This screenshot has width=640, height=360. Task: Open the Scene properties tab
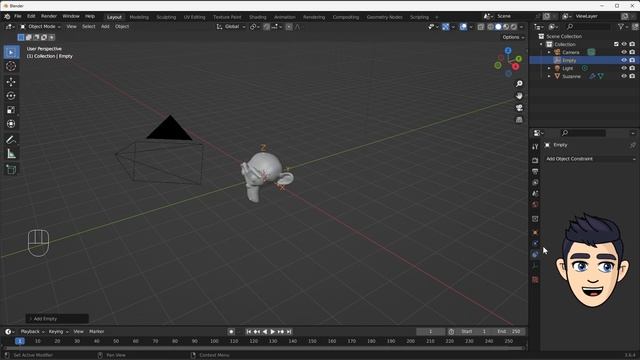pos(535,193)
